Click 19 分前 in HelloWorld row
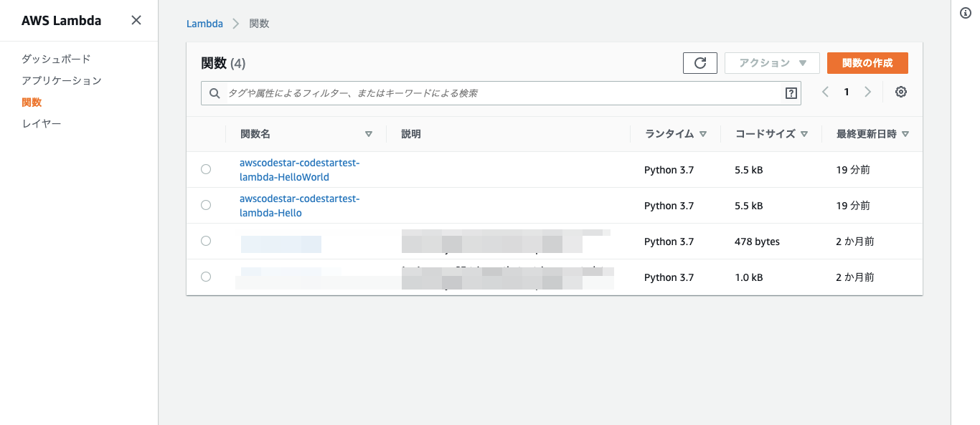 tap(853, 170)
